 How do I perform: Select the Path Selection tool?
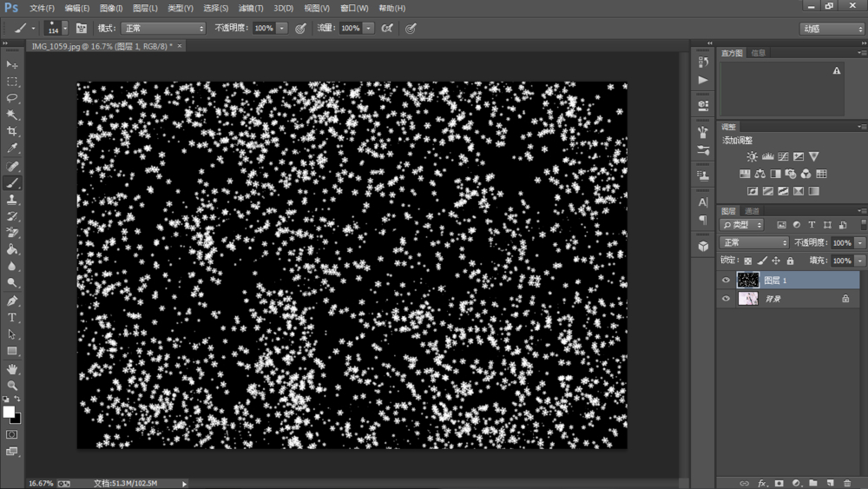click(x=11, y=334)
